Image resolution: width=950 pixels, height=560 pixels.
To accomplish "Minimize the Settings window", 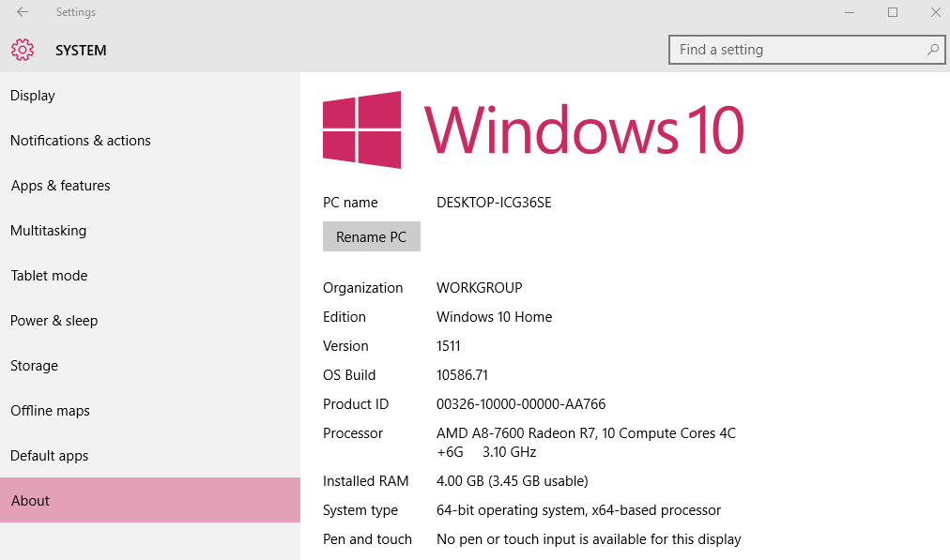I will point(850,12).
